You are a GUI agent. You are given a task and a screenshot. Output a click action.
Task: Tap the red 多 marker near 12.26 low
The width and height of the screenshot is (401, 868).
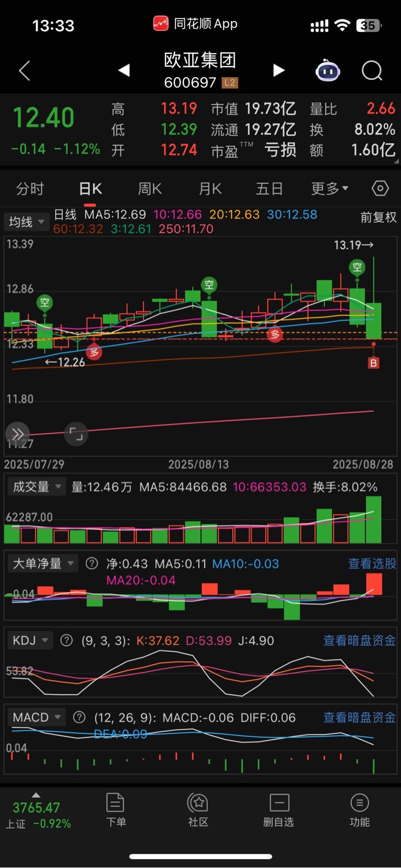pos(94,352)
